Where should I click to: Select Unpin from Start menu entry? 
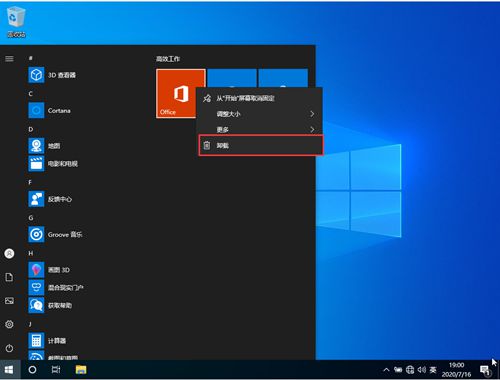(x=261, y=98)
